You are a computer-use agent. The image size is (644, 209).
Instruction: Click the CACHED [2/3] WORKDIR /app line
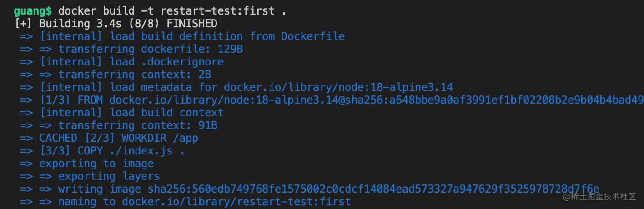(x=118, y=138)
